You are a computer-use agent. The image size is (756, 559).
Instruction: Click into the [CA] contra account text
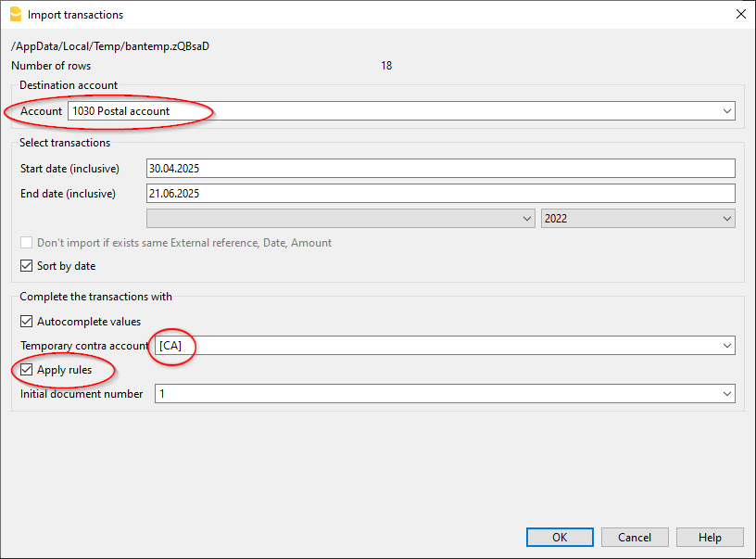click(176, 346)
